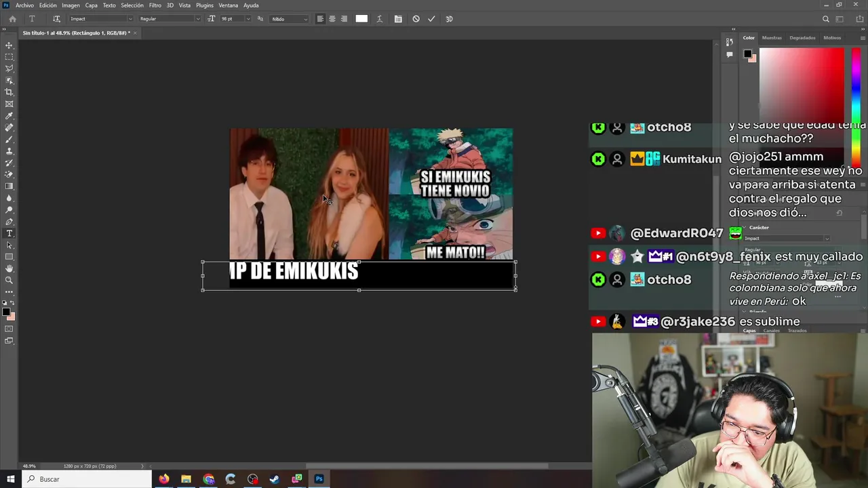Image resolution: width=868 pixels, height=488 pixels.
Task: Convert the text to 3D
Action: 449,19
